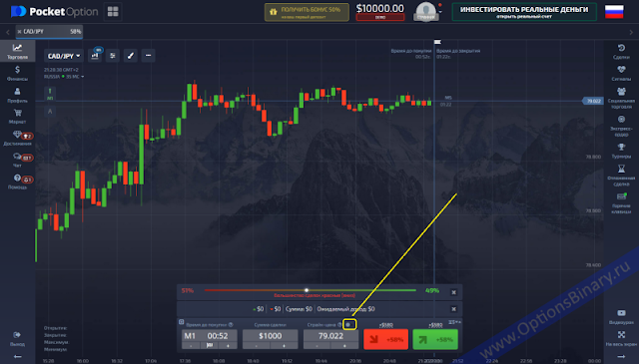Close the CAD/JPY tab

point(19,31)
